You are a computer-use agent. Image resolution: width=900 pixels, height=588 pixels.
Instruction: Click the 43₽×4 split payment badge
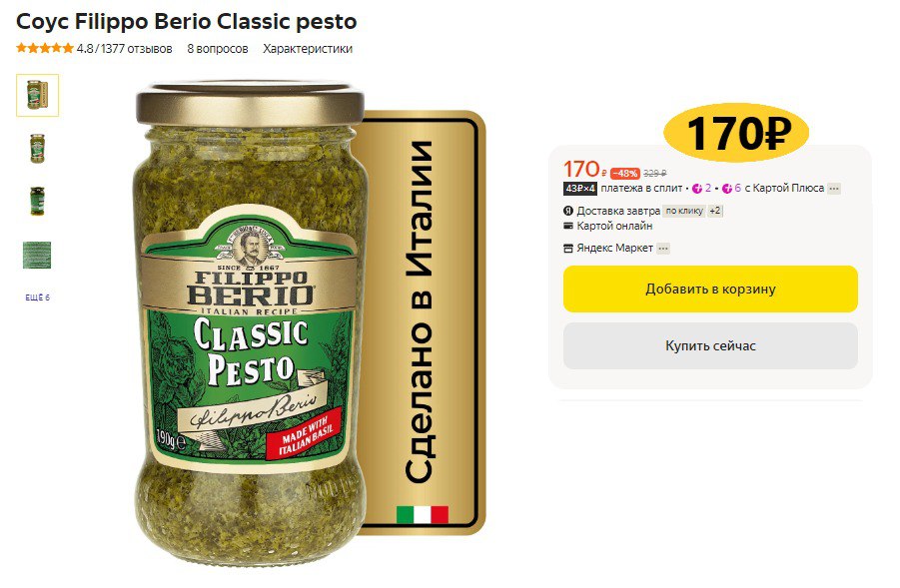pos(580,188)
